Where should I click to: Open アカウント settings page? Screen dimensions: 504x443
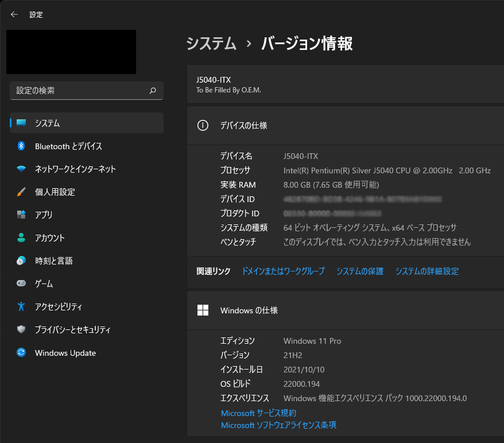pyautogui.click(x=50, y=238)
